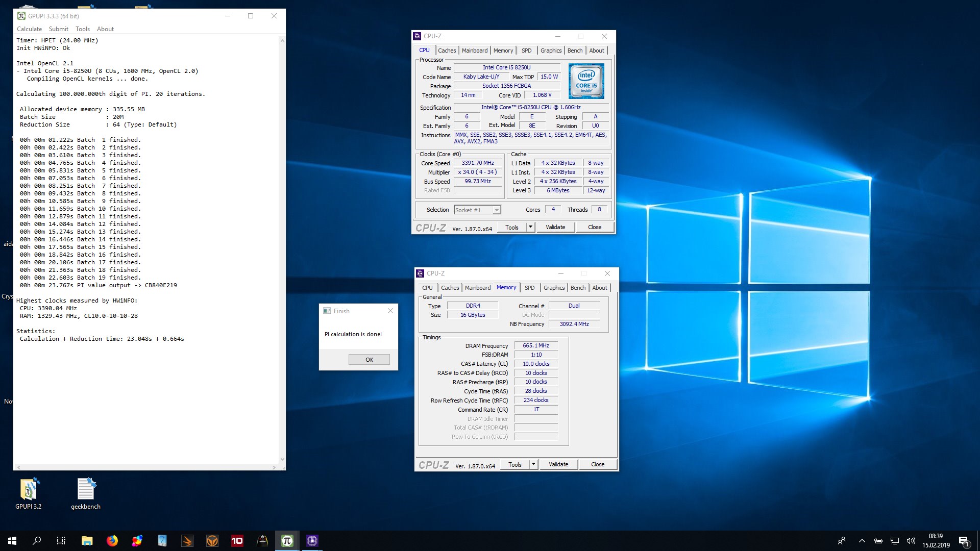Switch to Mainboard tab in lower CPU-Z

point(478,288)
